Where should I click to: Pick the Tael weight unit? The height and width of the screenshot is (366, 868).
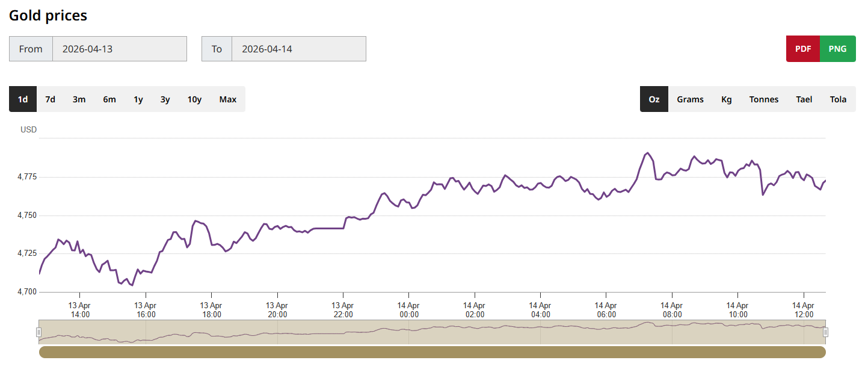pyautogui.click(x=804, y=99)
